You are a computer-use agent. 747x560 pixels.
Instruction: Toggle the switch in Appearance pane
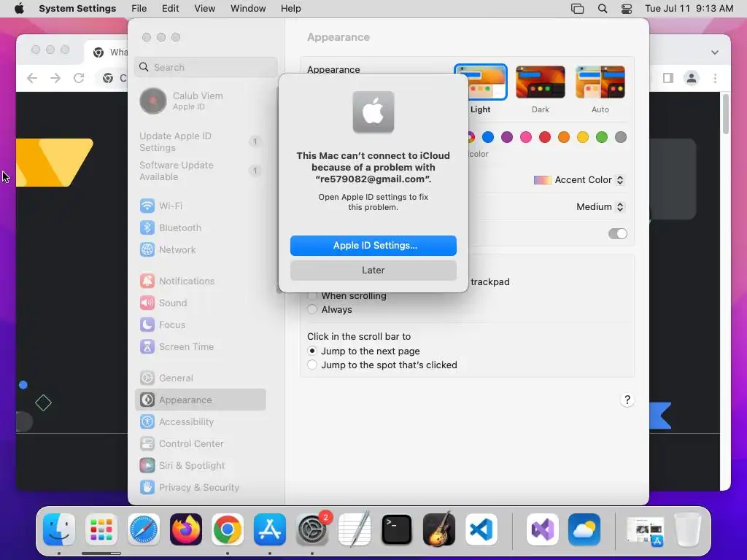pos(617,234)
